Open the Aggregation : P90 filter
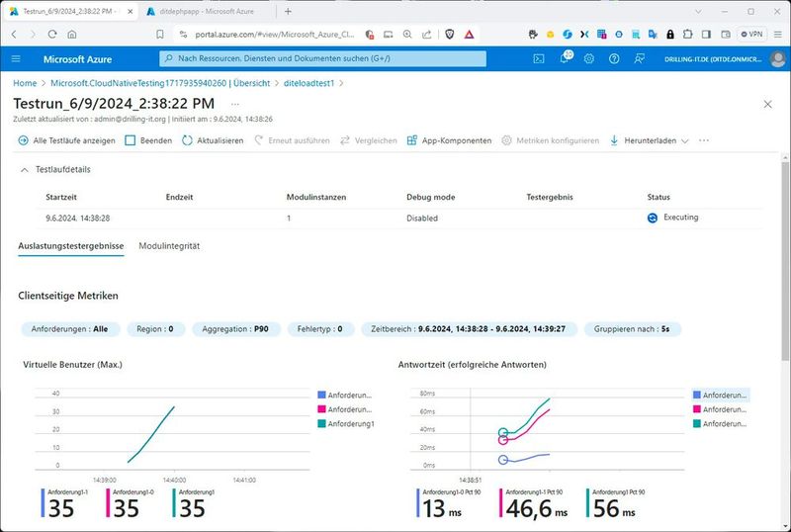The width and height of the screenshot is (791, 532). 235,329
